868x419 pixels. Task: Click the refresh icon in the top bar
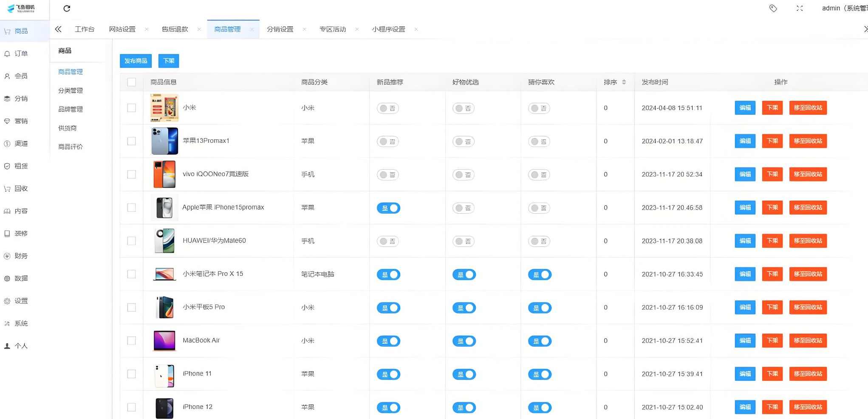(67, 8)
